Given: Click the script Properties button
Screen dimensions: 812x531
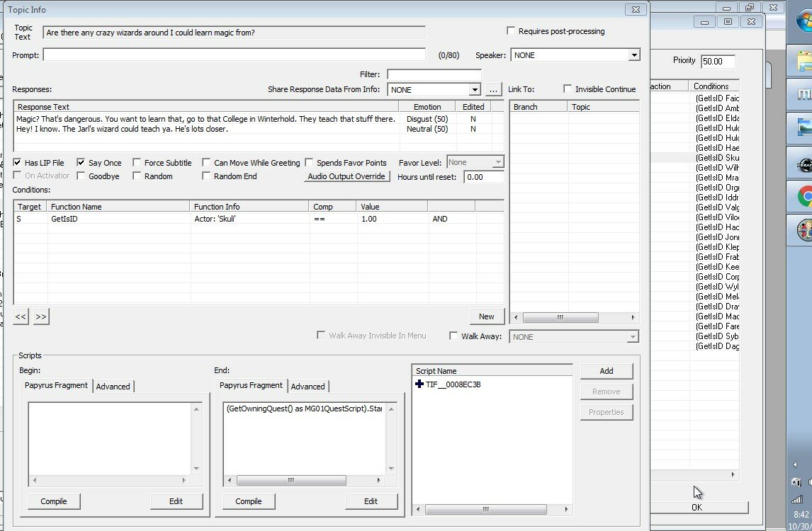Looking at the screenshot, I should 607,413.
